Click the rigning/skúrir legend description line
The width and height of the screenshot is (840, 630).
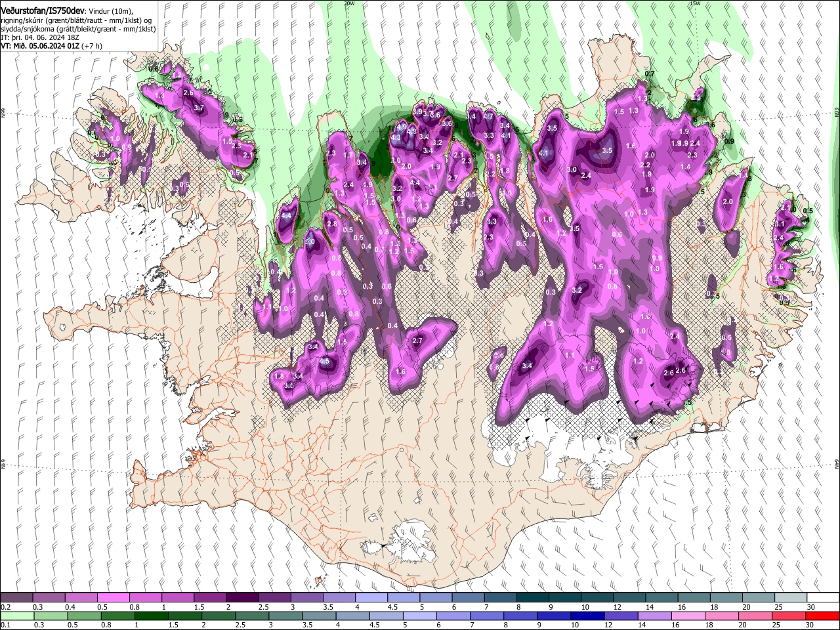click(x=76, y=20)
